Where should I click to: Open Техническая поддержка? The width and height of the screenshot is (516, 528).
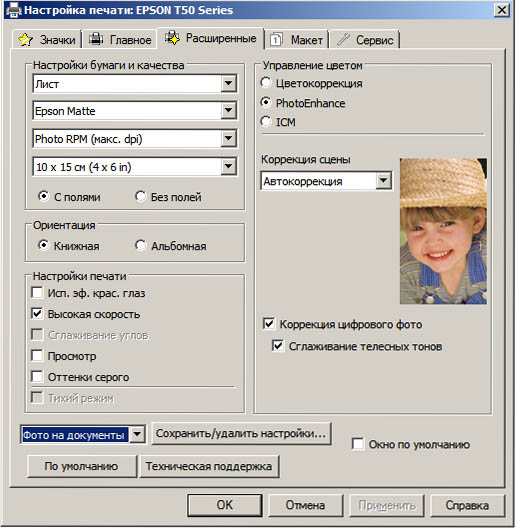(x=209, y=466)
